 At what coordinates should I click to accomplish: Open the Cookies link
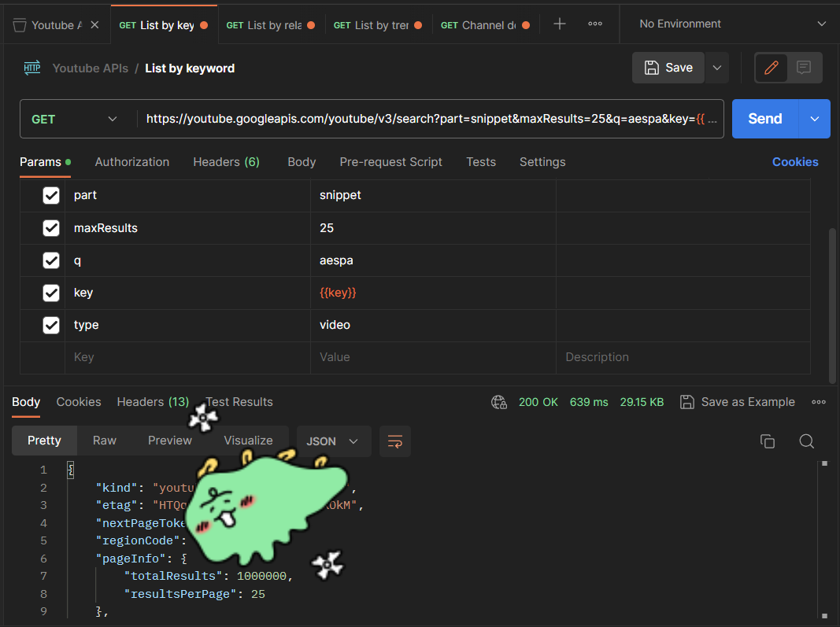click(795, 162)
